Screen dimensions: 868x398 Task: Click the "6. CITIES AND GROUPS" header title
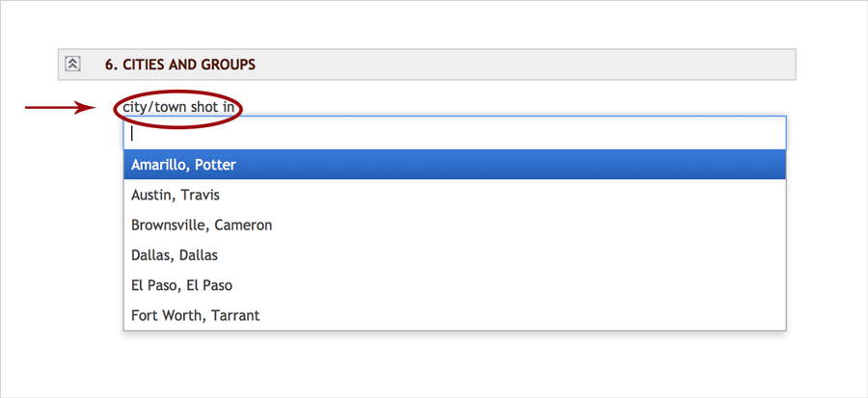tap(179, 65)
